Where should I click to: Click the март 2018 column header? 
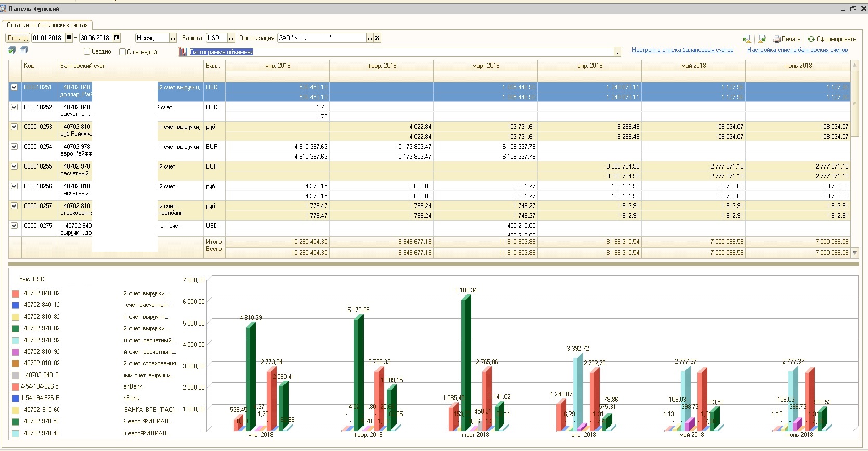486,66
